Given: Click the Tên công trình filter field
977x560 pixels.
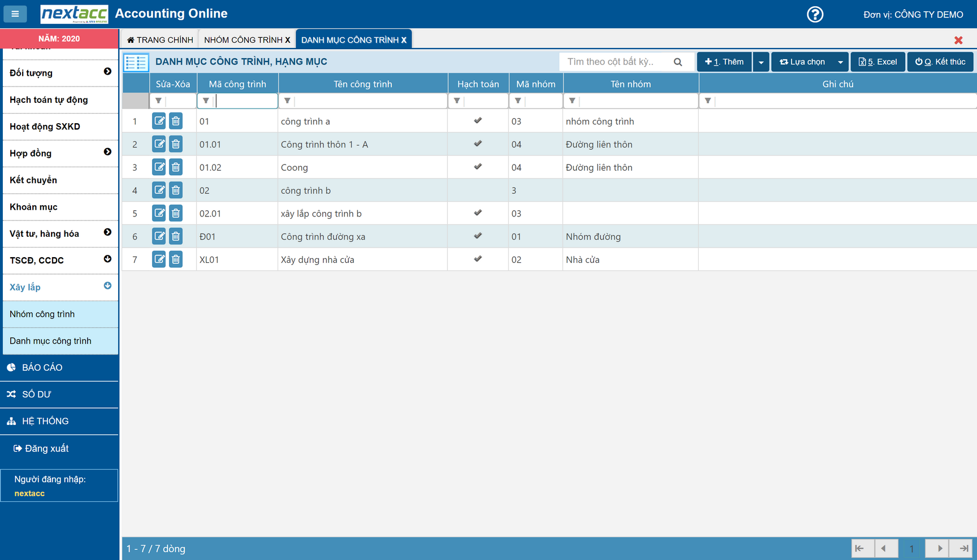Looking at the screenshot, I should tap(370, 101).
